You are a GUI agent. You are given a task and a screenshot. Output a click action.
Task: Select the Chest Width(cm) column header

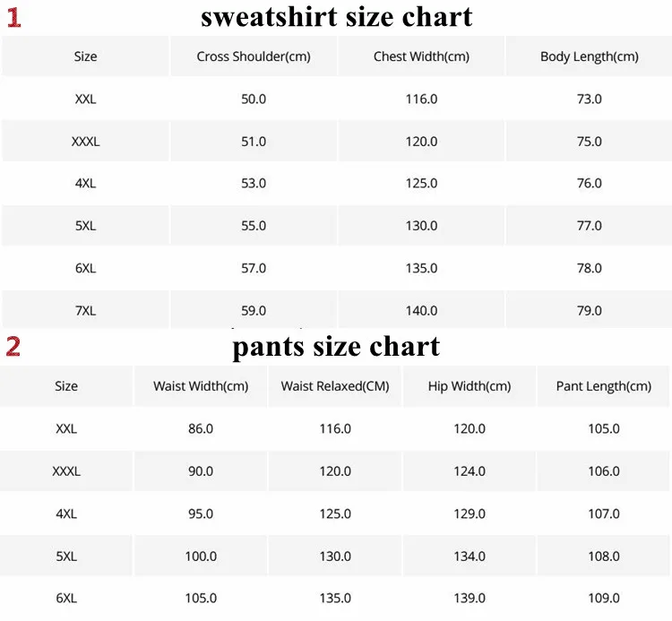(x=421, y=56)
